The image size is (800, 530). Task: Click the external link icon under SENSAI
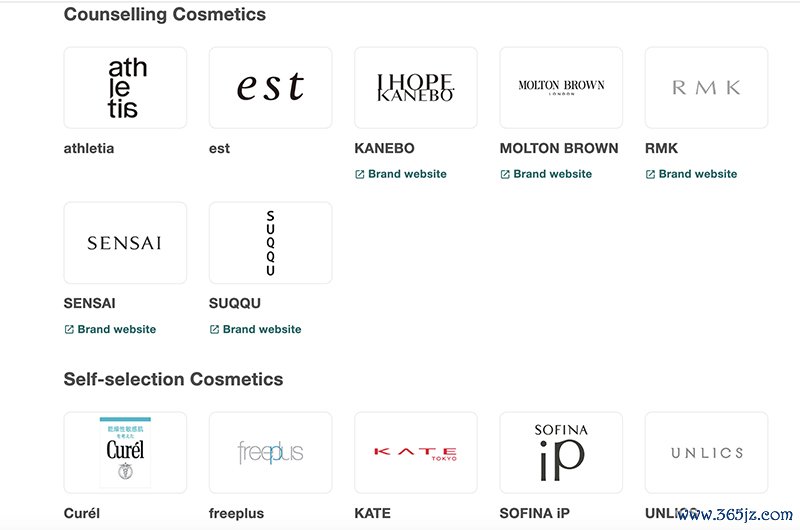click(69, 329)
